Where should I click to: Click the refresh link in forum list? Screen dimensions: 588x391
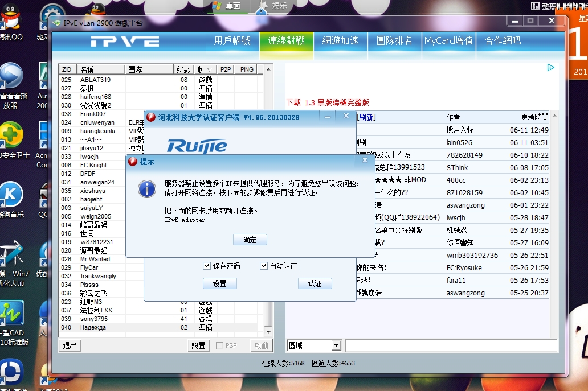[366, 117]
